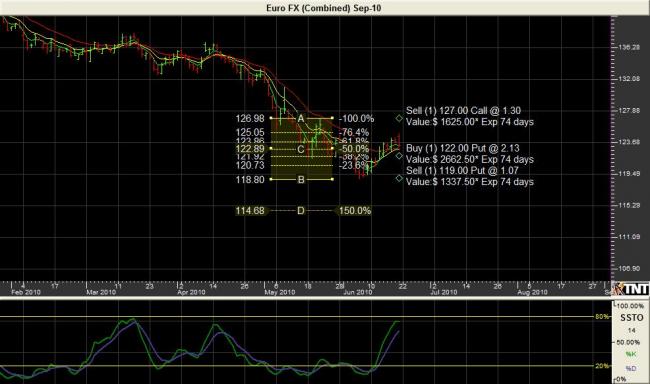650x384 pixels.
Task: Select the Value $1337.50 Exp 74 days line
Action: [470, 182]
